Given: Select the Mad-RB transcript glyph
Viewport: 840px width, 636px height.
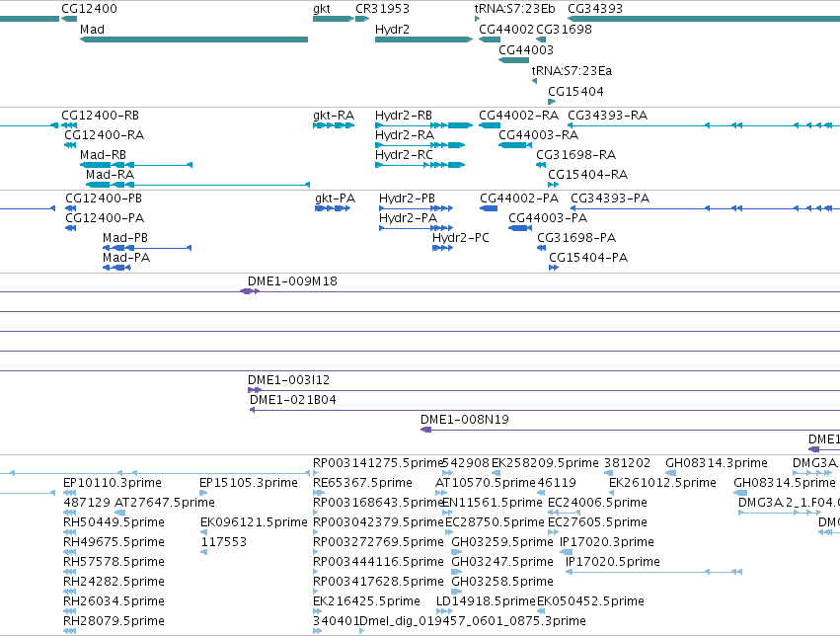Looking at the screenshot, I should click(x=136, y=165).
